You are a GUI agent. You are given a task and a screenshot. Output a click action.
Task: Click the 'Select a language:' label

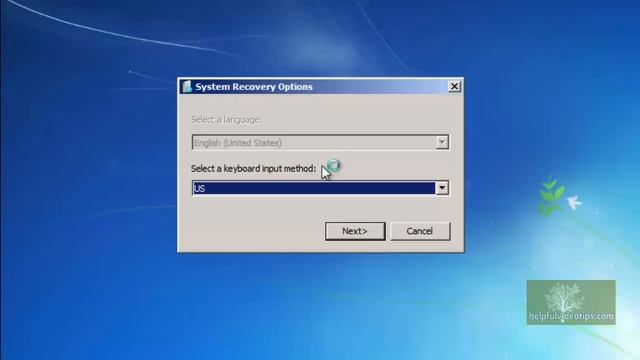pyautogui.click(x=226, y=120)
